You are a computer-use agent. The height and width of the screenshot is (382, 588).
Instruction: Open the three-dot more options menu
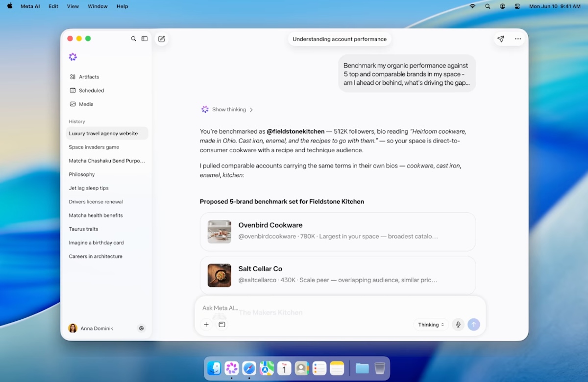tap(518, 39)
